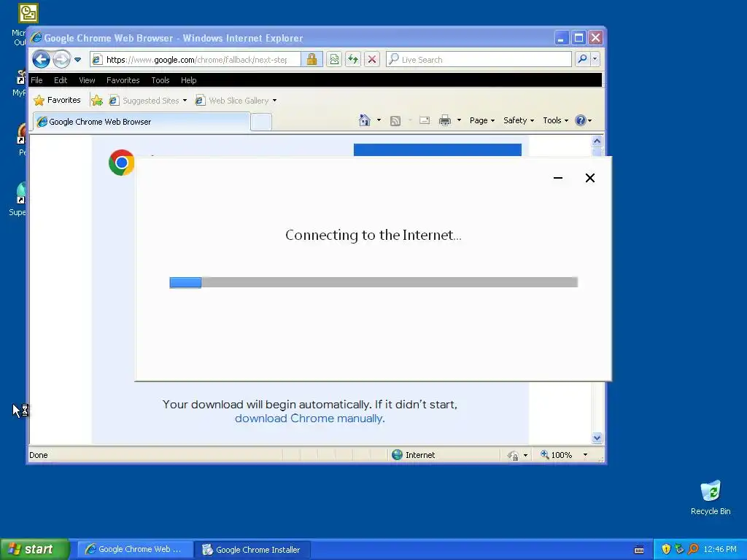The image size is (747, 560).
Task: Refresh the page with green arrows icon
Action: pos(353,60)
